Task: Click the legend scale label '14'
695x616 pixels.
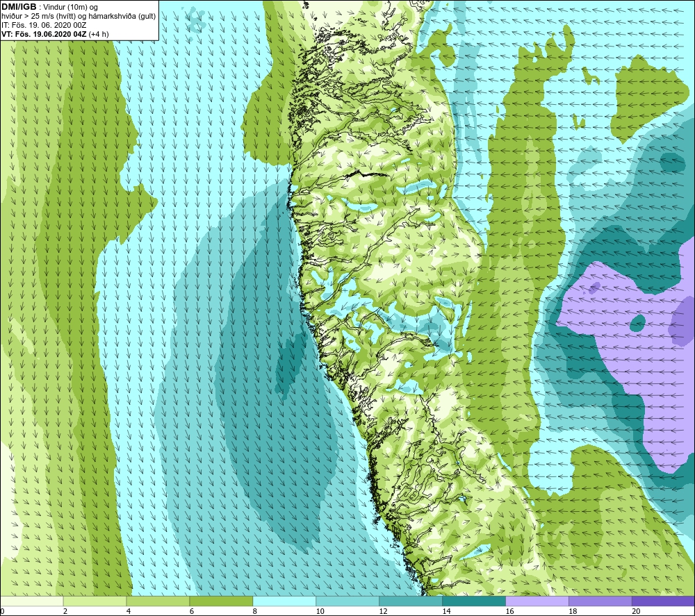Action: point(446,611)
